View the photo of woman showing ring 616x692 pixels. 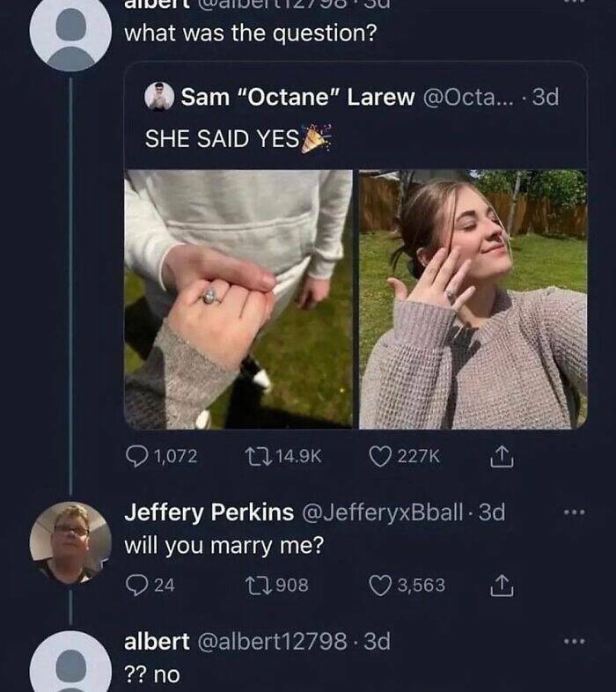(473, 299)
